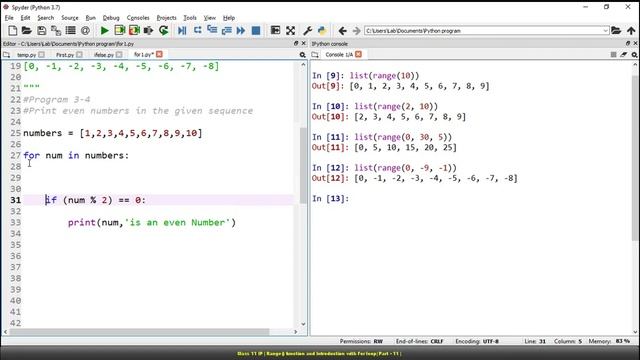Click the 'for num in numbers:' line
The height and width of the screenshot is (360, 640).
[x=76, y=156]
